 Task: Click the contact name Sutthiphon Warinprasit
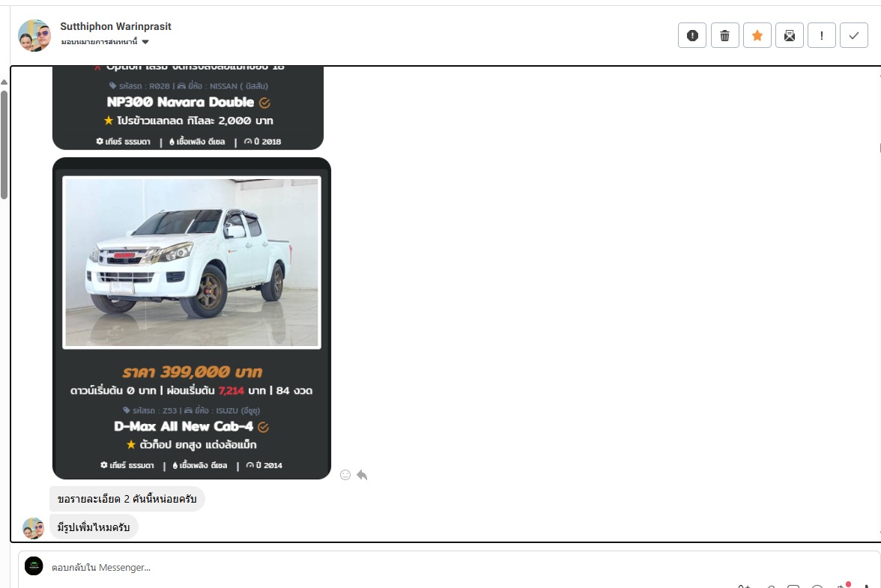pyautogui.click(x=115, y=26)
